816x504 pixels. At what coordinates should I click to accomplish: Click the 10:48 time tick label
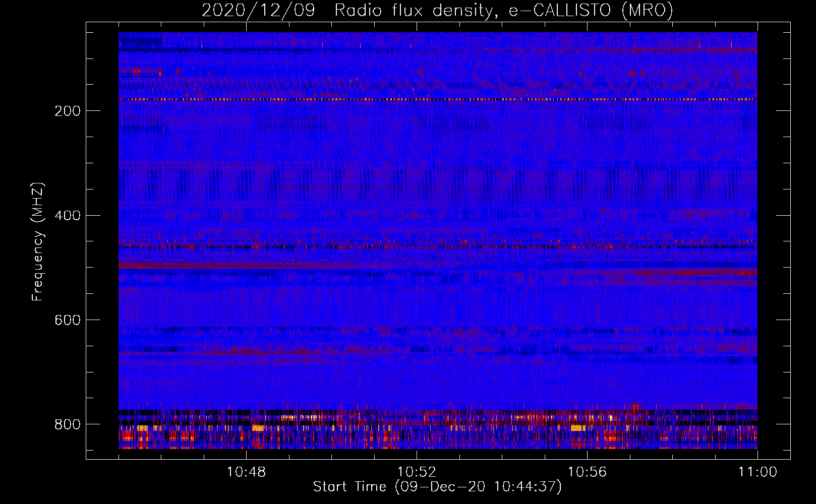[246, 472]
